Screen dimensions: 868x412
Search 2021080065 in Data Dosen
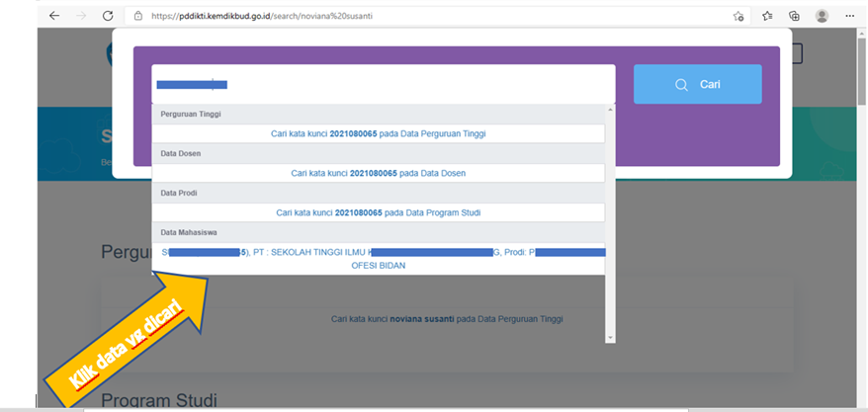(378, 173)
